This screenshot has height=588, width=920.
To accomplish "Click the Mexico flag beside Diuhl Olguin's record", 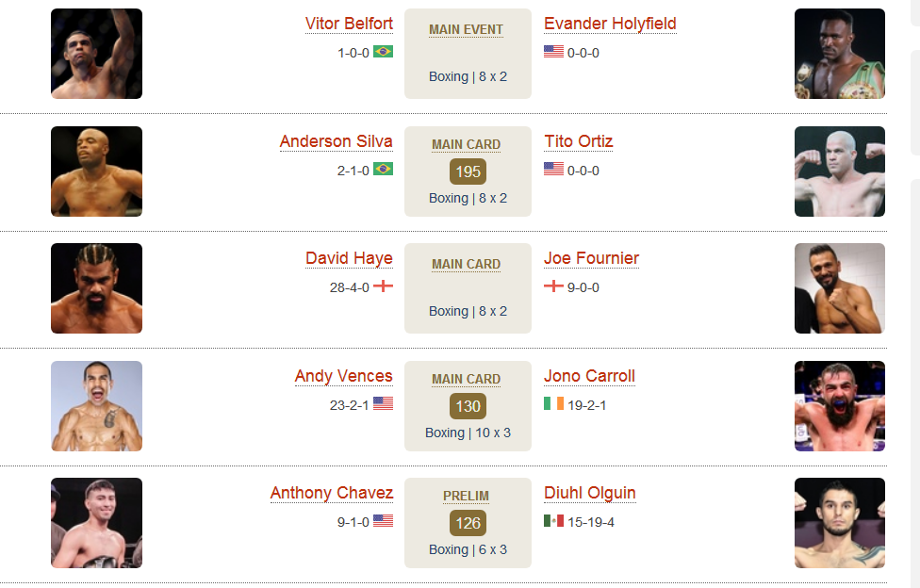I will tap(553, 520).
